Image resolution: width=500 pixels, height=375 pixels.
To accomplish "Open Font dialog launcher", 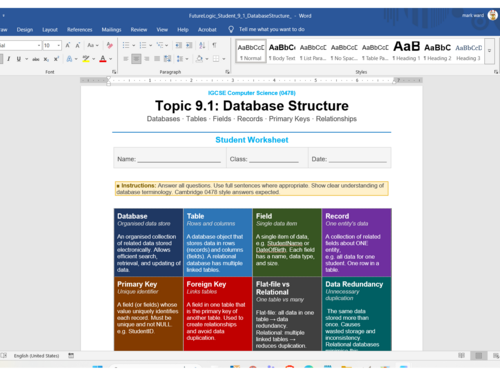I will click(x=114, y=72).
